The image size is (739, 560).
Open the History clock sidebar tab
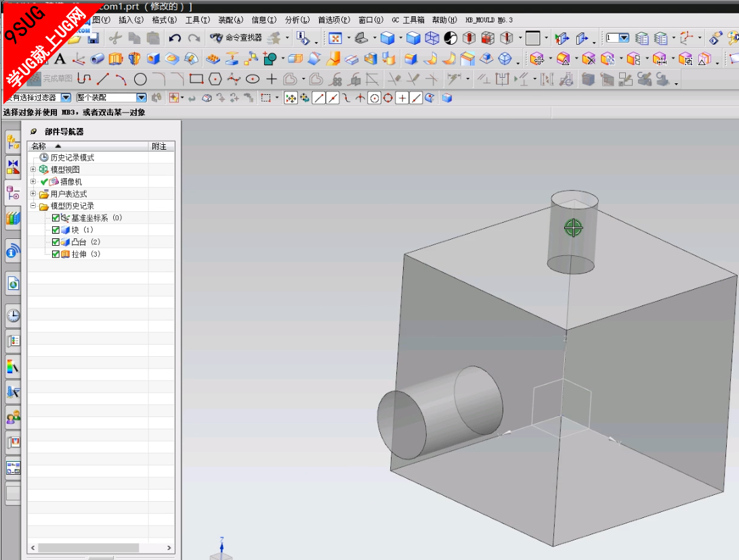point(13,315)
